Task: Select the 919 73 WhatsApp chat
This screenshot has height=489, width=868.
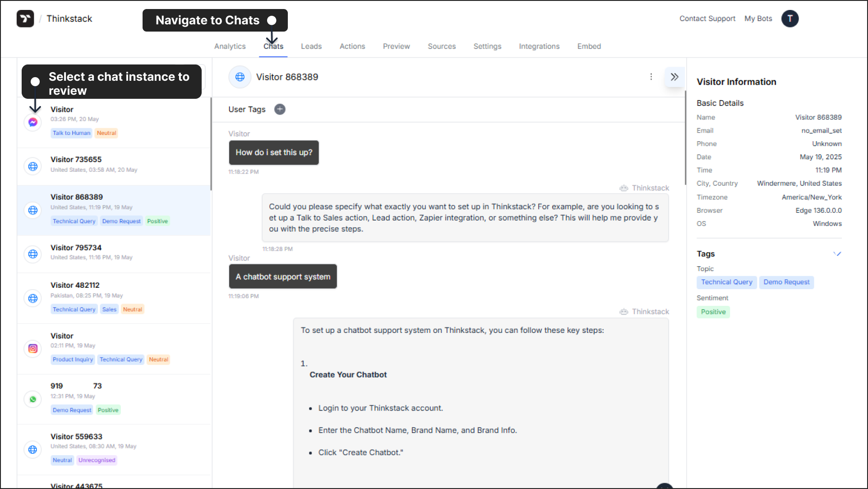Action: pyautogui.click(x=114, y=399)
